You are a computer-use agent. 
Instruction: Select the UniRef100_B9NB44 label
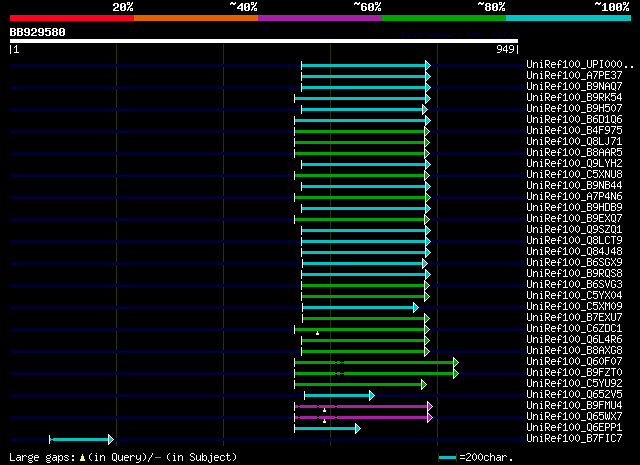pos(574,186)
